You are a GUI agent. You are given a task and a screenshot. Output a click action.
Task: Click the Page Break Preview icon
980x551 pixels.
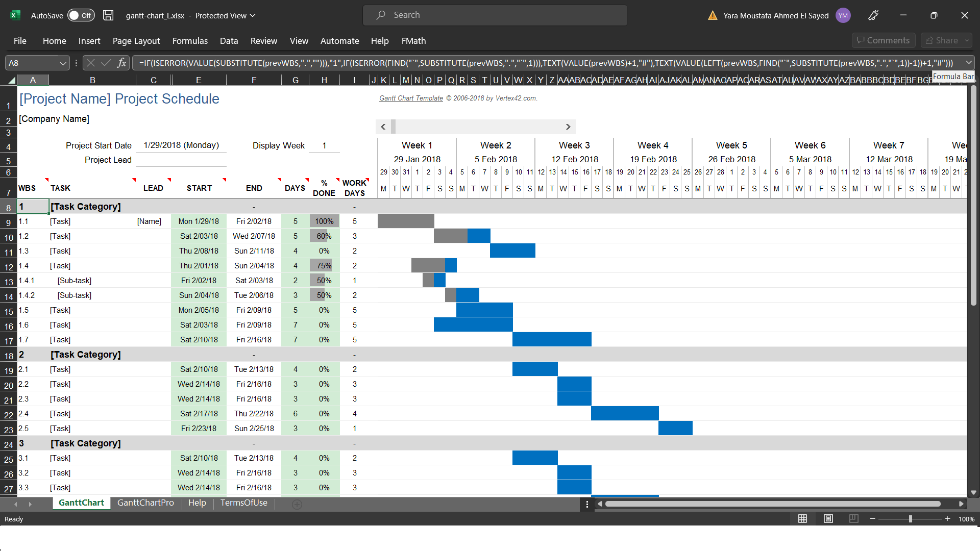(x=853, y=519)
